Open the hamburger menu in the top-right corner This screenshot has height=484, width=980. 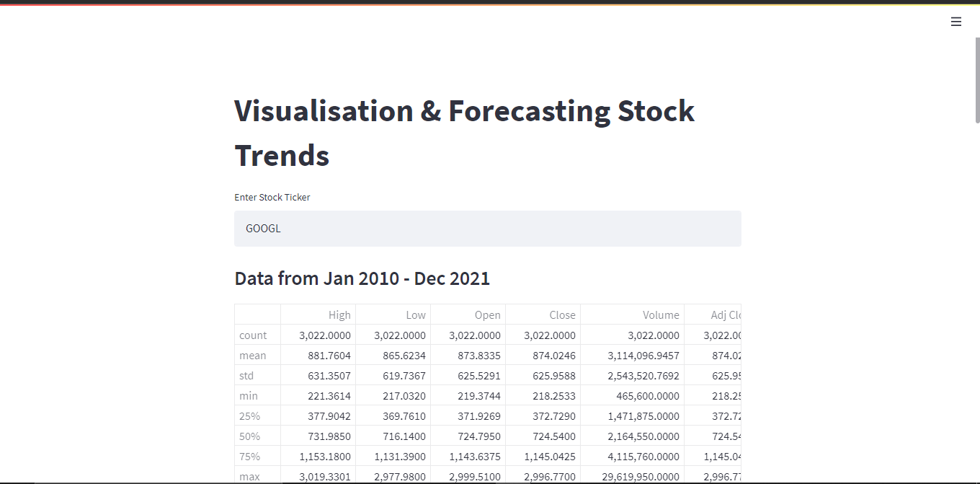pos(956,22)
